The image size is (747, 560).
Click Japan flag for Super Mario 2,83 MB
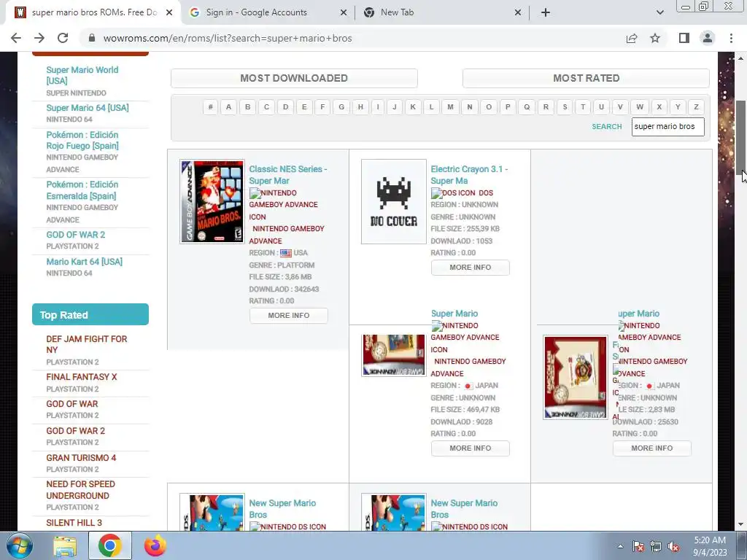(649, 386)
